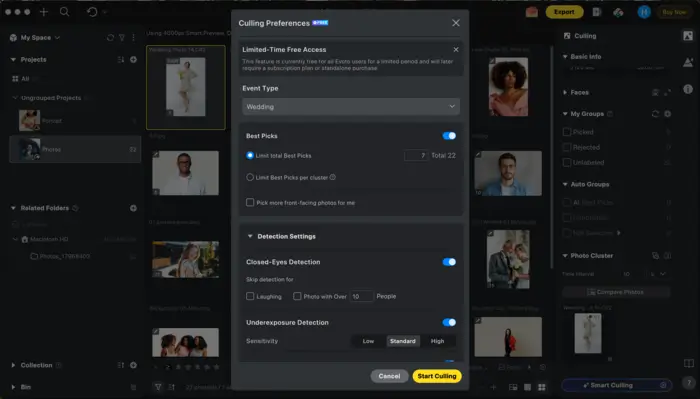Collapse the Photo Cluster section
Screen dimensions: 700x399
coord(565,256)
